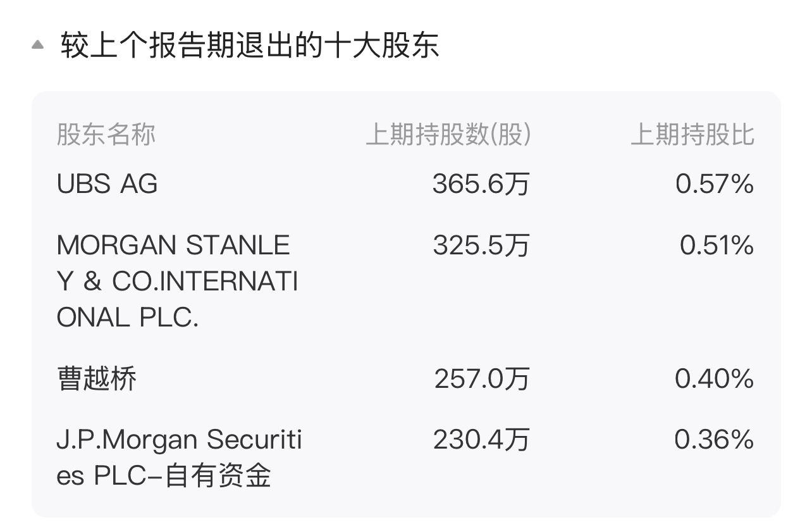
Task: Sort by 上期持股比 column header
Action: coord(692,135)
